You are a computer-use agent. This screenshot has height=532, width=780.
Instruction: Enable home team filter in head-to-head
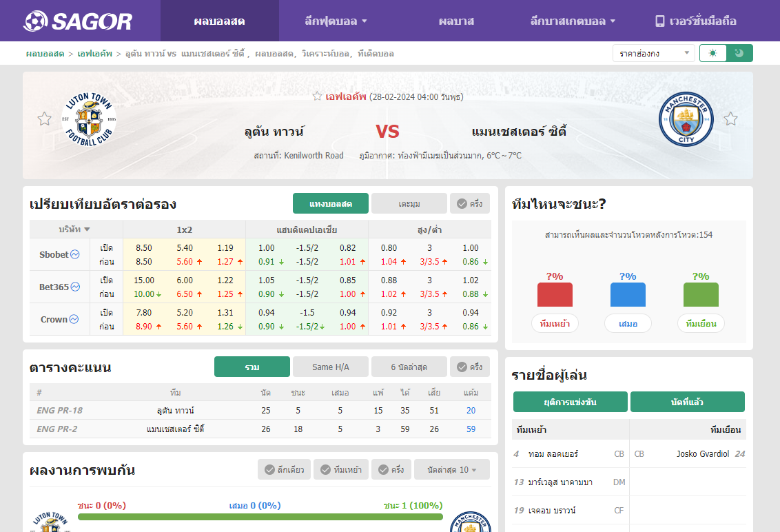(341, 469)
